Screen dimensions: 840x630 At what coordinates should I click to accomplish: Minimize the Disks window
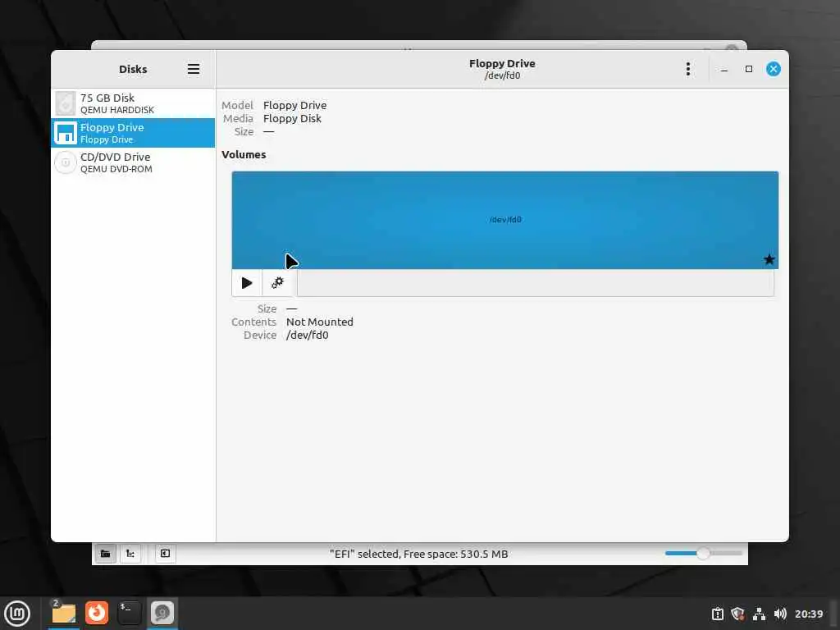[x=724, y=69]
